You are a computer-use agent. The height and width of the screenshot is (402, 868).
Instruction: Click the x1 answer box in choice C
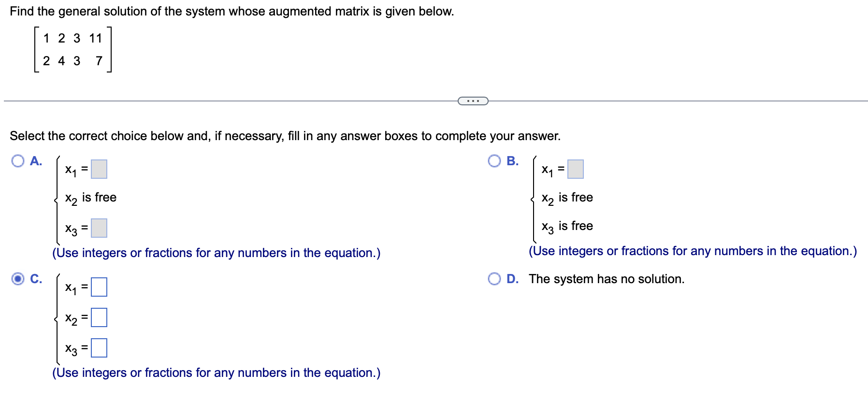point(100,287)
